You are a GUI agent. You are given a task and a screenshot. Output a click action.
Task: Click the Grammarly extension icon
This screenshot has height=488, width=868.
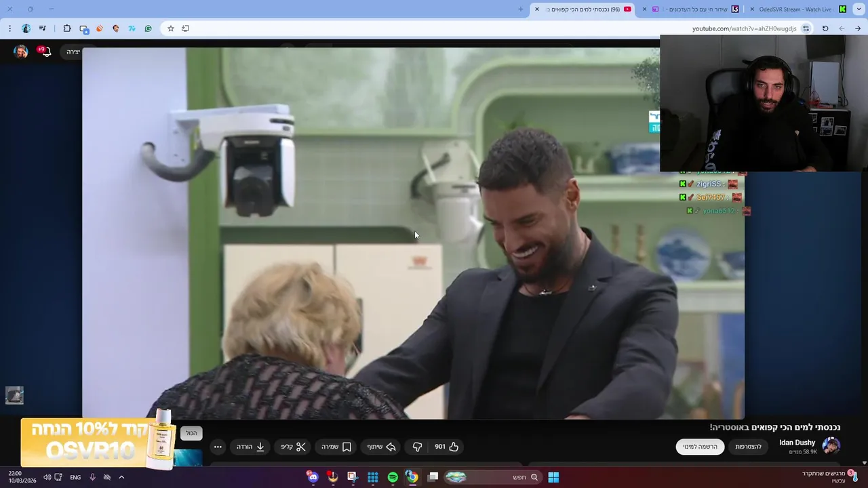pos(148,28)
